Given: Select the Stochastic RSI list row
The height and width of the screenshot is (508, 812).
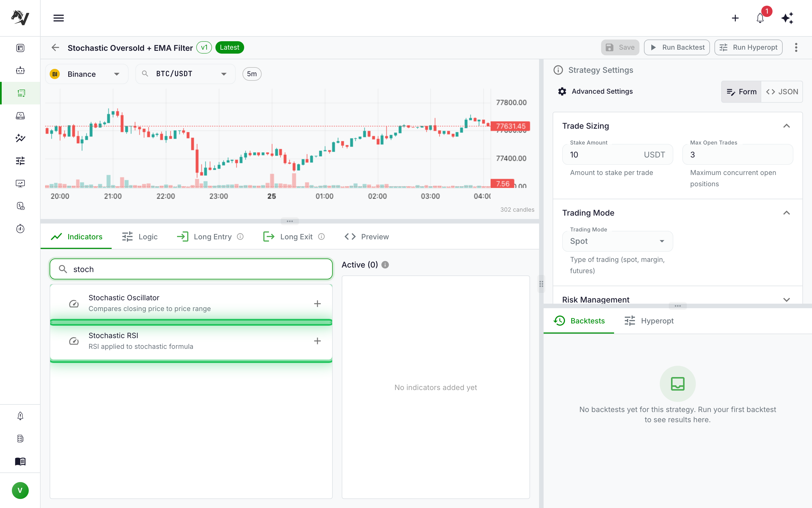Looking at the screenshot, I should pyautogui.click(x=191, y=341).
